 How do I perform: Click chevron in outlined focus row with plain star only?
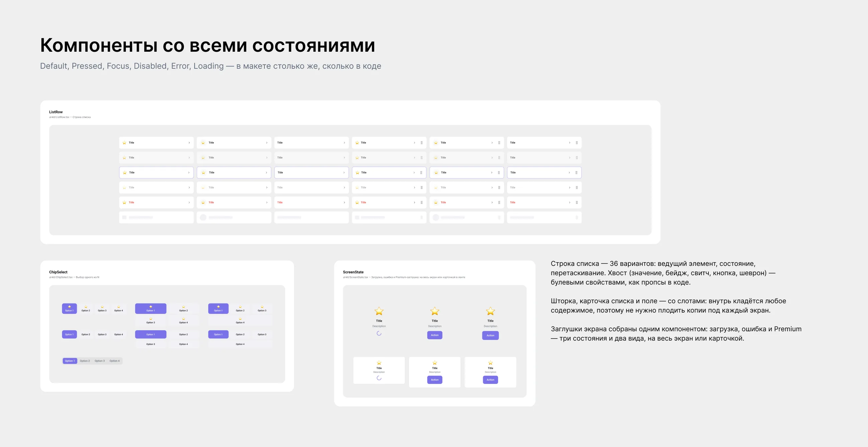(189, 173)
